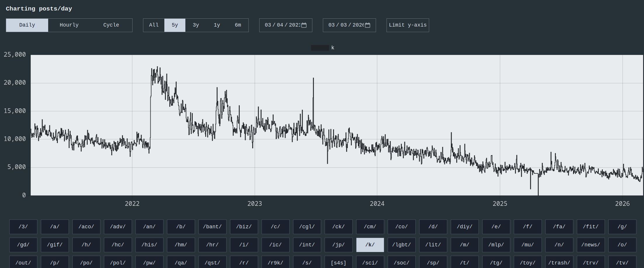
Task: Switch to Cycle chart mode
Action: pyautogui.click(x=111, y=25)
